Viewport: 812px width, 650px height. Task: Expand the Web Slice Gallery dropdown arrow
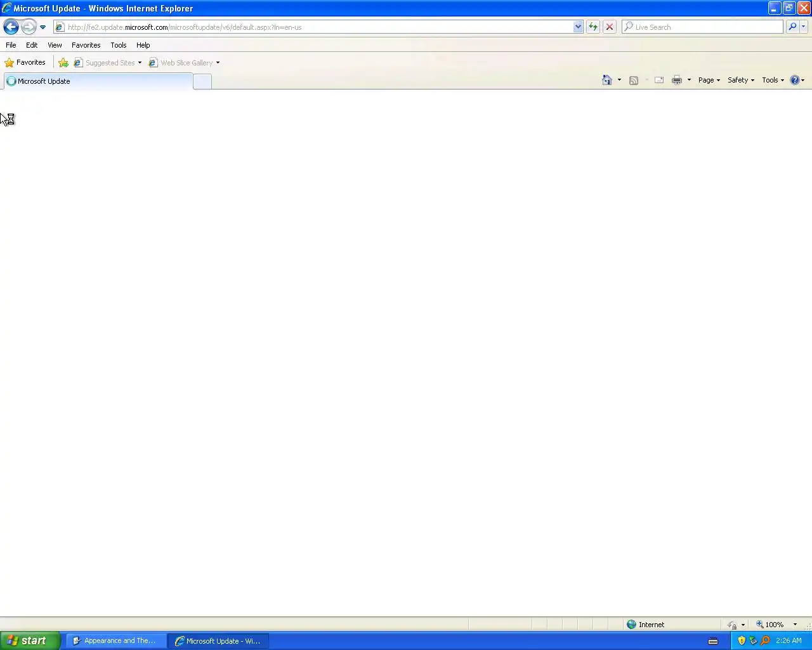218,63
